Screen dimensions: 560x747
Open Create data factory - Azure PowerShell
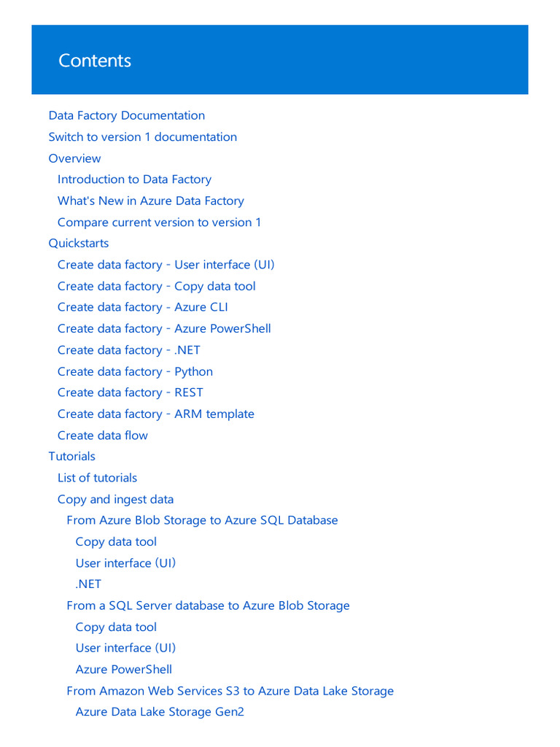[x=164, y=328]
